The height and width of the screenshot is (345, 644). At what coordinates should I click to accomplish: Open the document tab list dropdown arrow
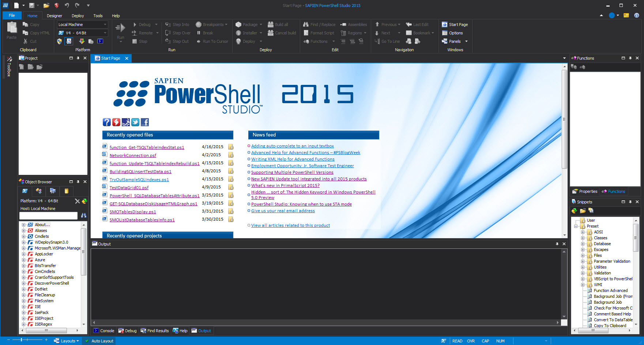click(x=564, y=58)
